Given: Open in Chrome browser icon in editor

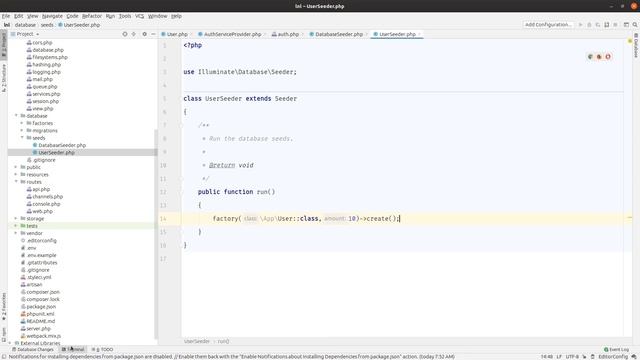Looking at the screenshot, I should point(590,57).
